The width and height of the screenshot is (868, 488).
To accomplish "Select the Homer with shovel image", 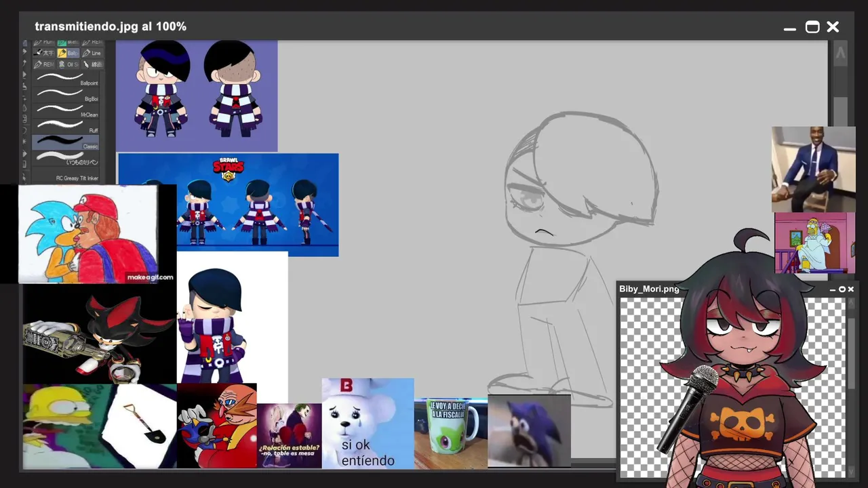I will 100,426.
